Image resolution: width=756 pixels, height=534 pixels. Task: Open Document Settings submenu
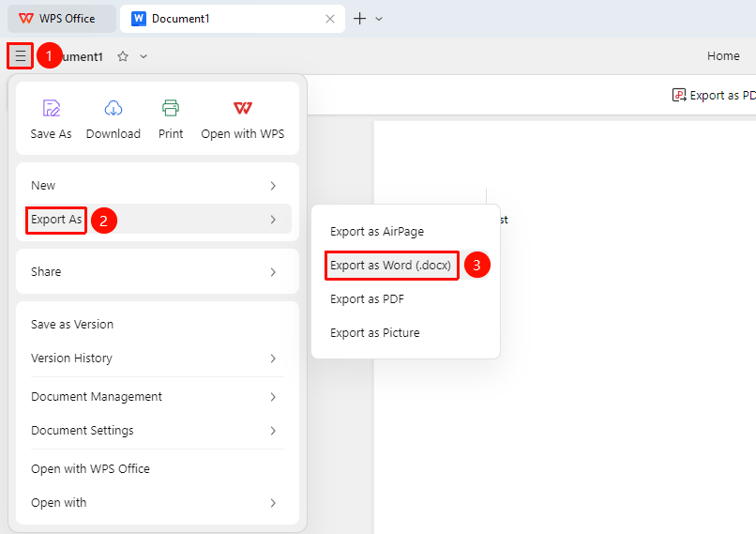158,430
